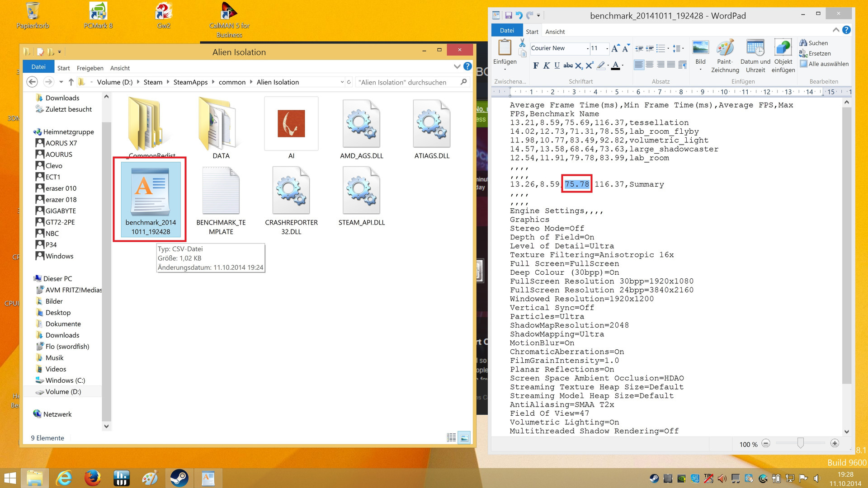Click the text highlight color pen
The width and height of the screenshot is (868, 488).
coord(601,66)
